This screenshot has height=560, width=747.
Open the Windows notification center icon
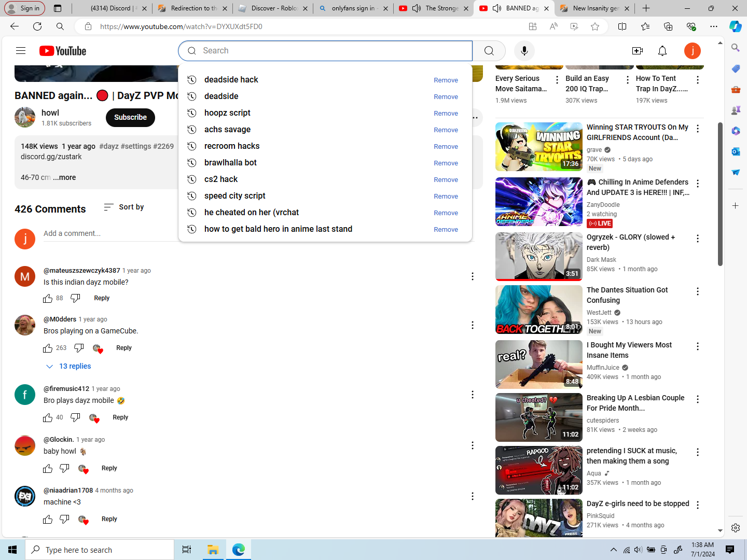(730, 550)
